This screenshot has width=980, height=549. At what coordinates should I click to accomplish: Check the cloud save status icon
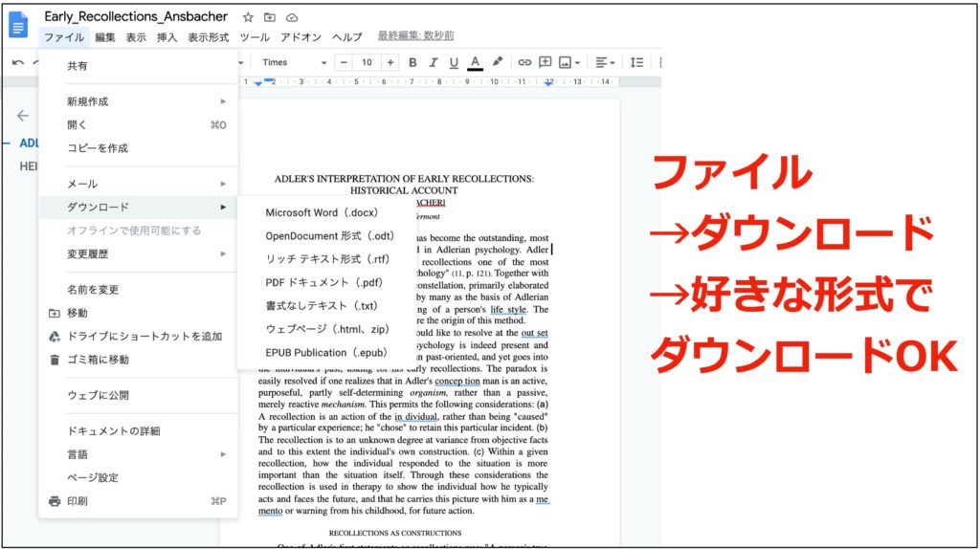pyautogui.click(x=292, y=17)
